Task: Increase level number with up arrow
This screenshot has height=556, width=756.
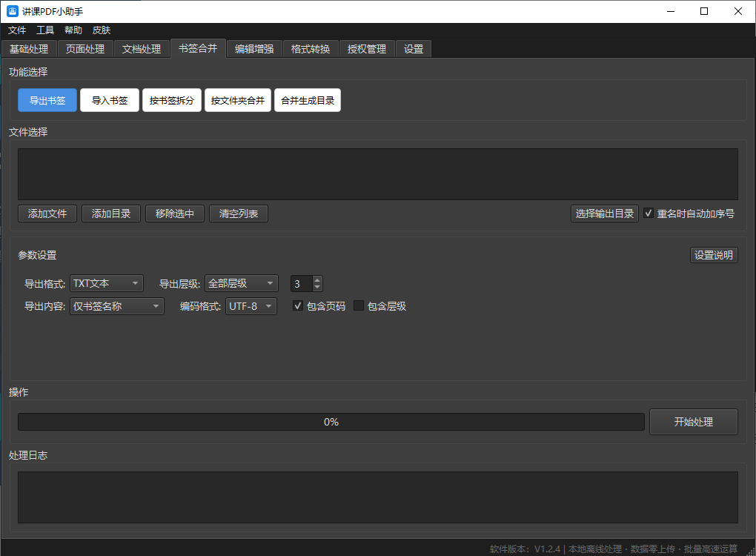Action: [x=317, y=279]
